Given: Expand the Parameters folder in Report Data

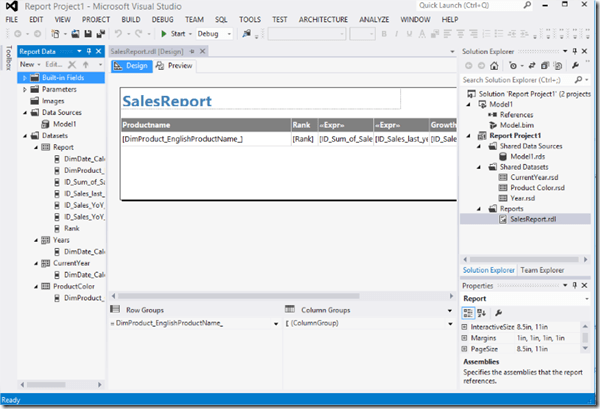Looking at the screenshot, I should (23, 89).
